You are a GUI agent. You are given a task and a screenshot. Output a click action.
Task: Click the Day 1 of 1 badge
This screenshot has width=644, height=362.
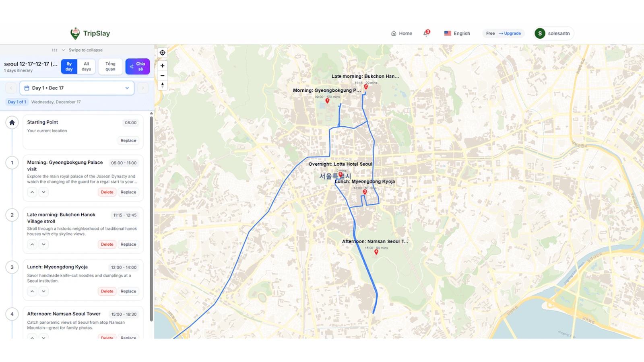[x=17, y=102]
